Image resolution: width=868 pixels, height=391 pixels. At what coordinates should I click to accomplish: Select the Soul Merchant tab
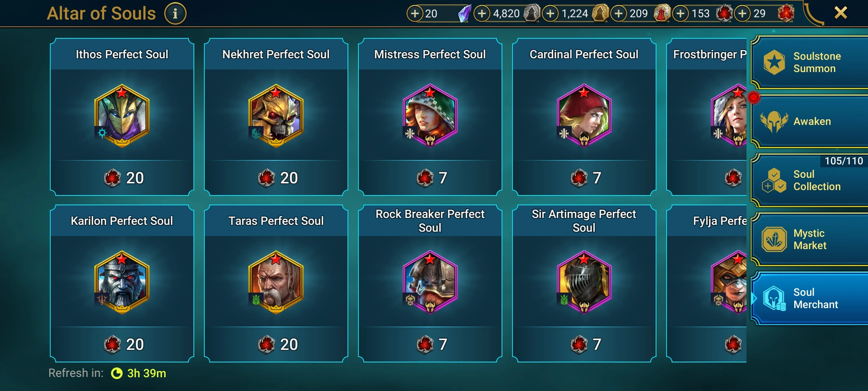(810, 298)
